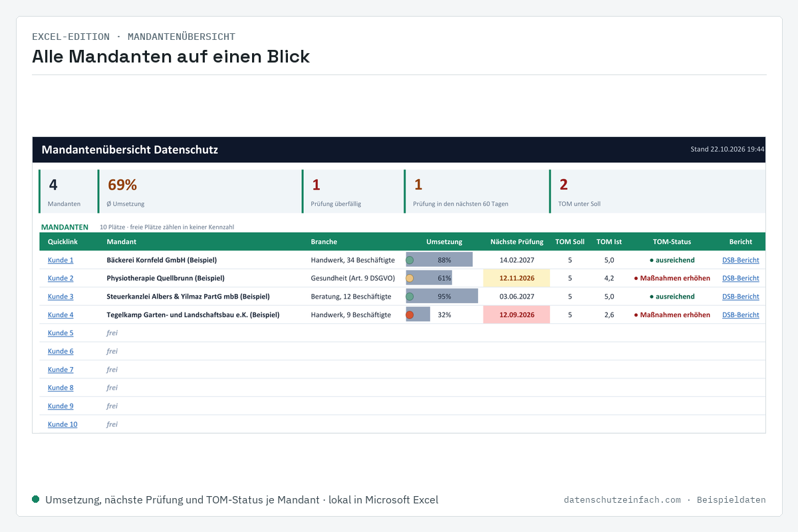Click the Quicklink column header

point(63,241)
